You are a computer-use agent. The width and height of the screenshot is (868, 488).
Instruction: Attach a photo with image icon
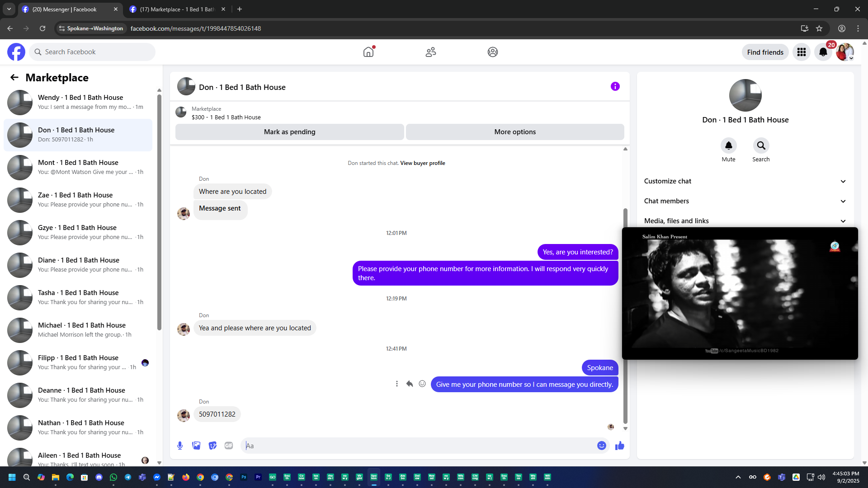(x=196, y=446)
